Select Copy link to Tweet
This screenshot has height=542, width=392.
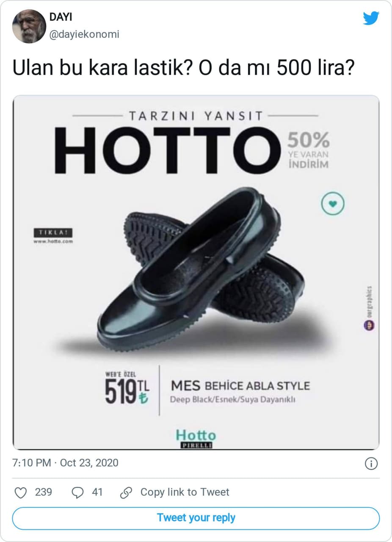click(x=185, y=492)
